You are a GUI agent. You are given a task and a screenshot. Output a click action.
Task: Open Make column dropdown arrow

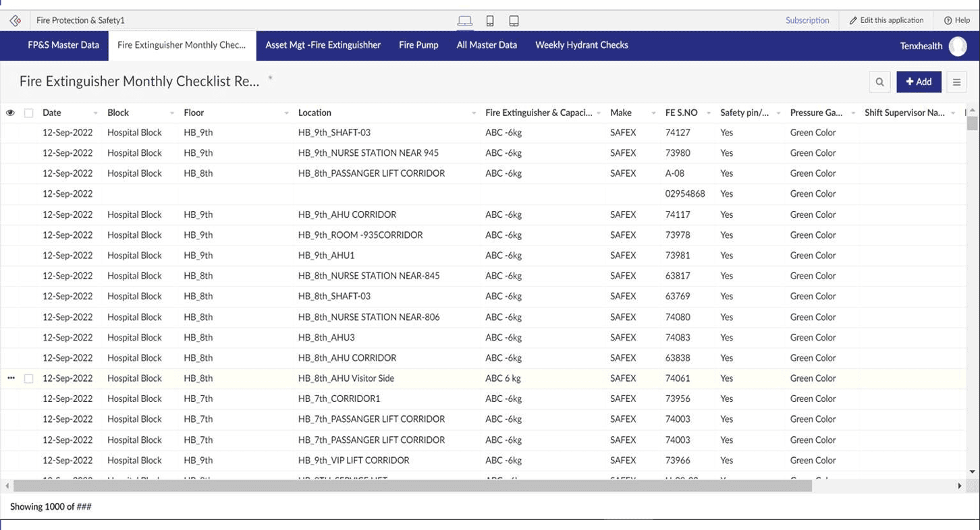[653, 113]
